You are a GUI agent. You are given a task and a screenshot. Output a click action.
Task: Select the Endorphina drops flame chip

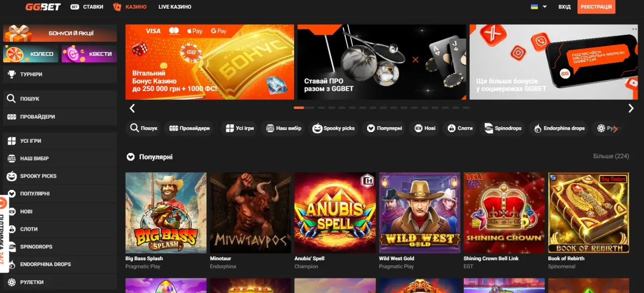(559, 128)
